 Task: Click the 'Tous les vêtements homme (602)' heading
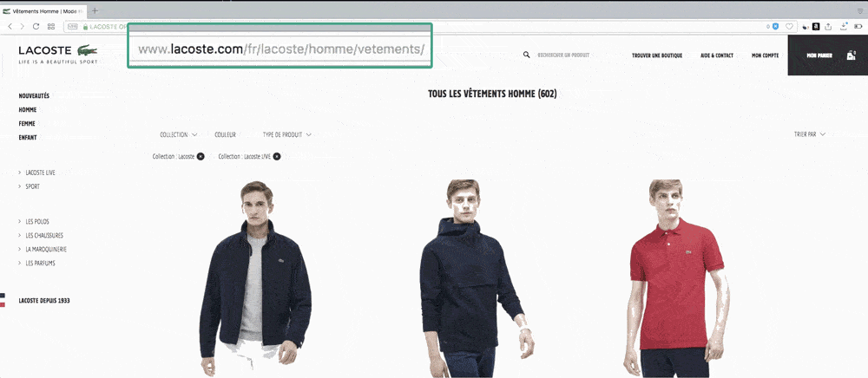click(492, 94)
